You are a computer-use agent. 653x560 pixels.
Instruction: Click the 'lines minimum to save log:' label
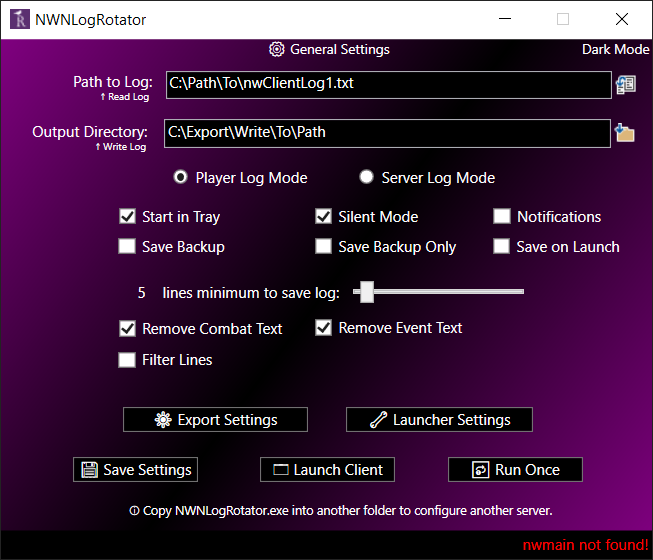[x=251, y=293]
